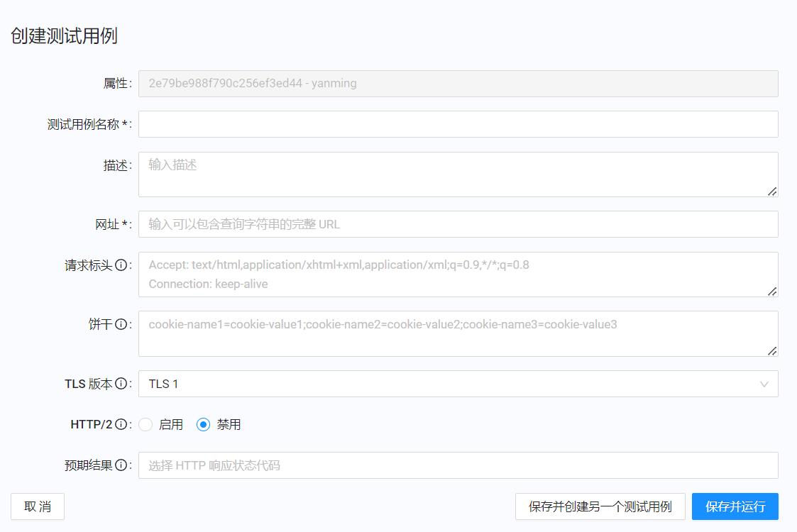Open the HTTP 响应状态代码 selector
This screenshot has height=532, width=797.
pos(458,465)
